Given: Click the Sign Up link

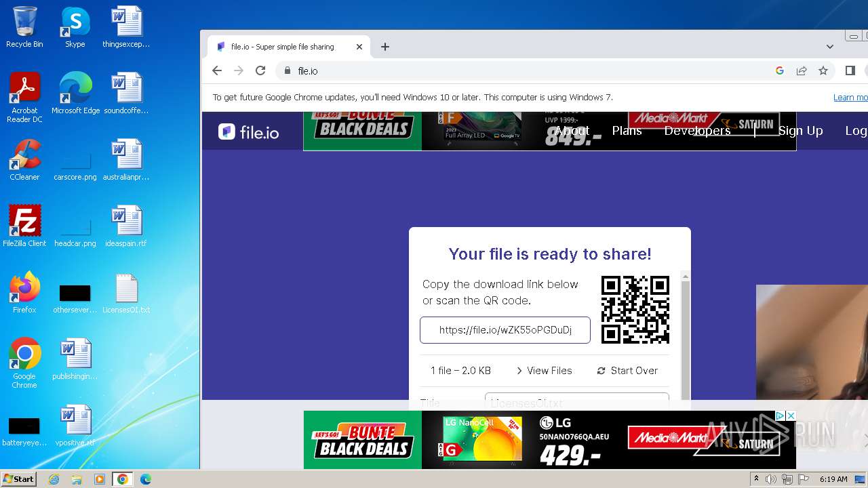Looking at the screenshot, I should click(800, 131).
